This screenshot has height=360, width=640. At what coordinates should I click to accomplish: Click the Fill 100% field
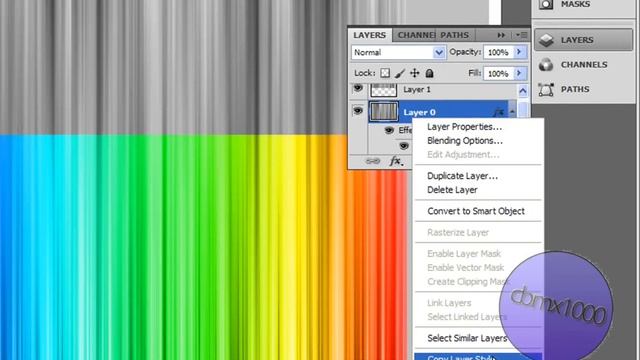[x=498, y=73]
